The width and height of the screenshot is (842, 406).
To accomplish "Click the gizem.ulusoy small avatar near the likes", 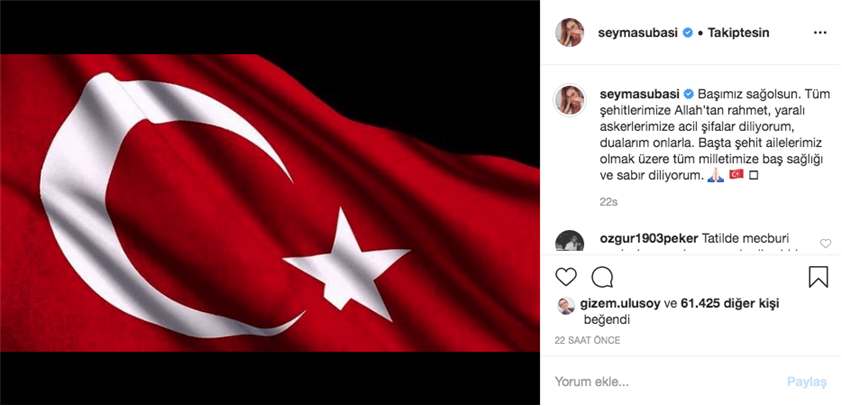I will [566, 306].
